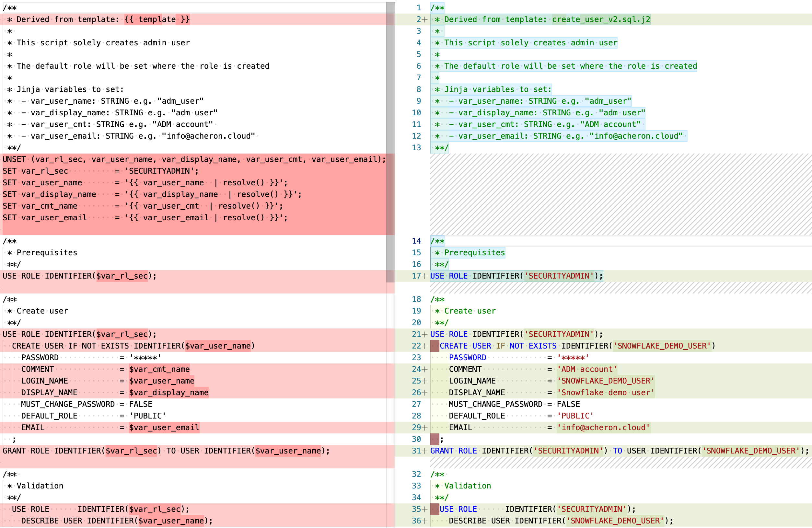Click the red whitespace marker on line 35

(x=435, y=509)
